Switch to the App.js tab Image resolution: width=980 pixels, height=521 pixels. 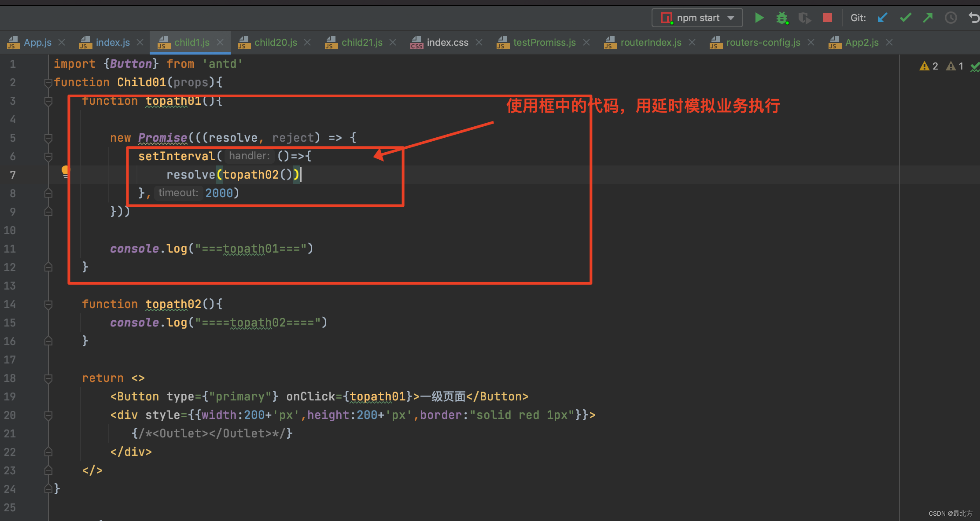pos(37,43)
